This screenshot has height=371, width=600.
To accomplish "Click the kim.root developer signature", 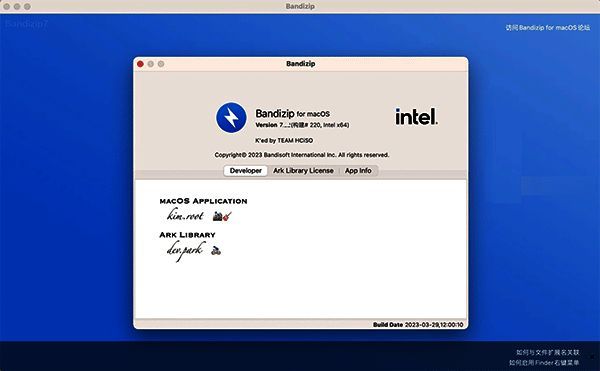I will point(185,215).
